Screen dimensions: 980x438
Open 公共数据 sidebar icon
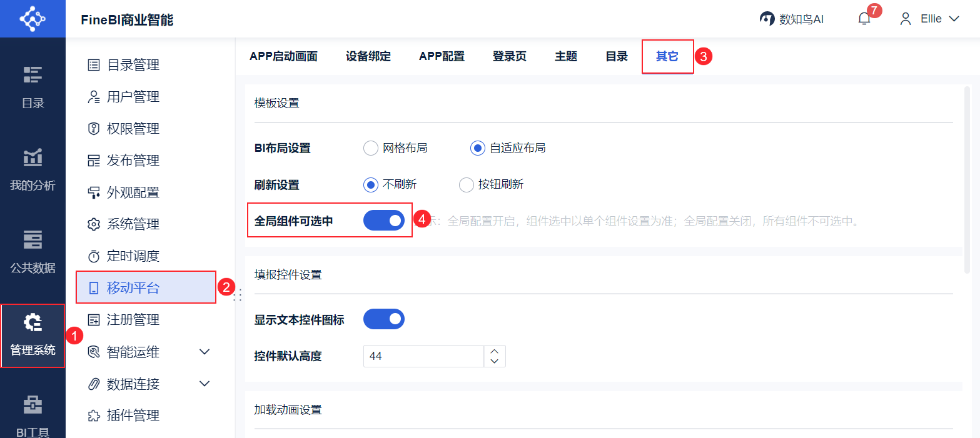(x=33, y=240)
